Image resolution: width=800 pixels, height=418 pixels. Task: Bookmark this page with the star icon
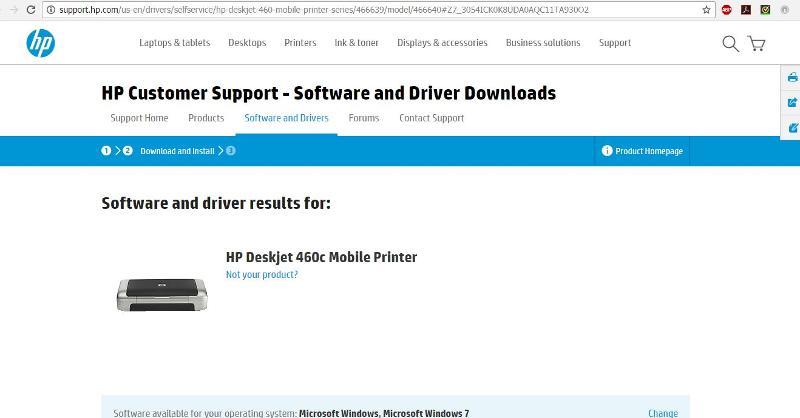coord(707,9)
